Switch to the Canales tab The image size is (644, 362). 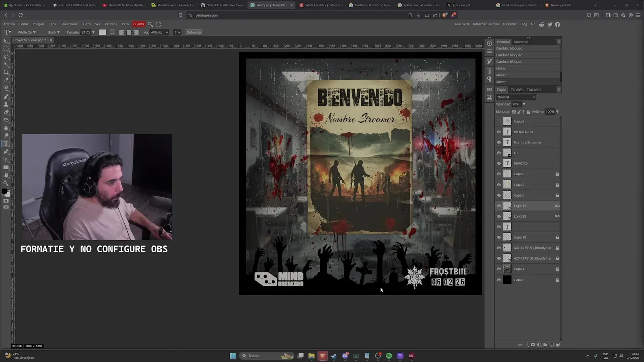click(516, 89)
